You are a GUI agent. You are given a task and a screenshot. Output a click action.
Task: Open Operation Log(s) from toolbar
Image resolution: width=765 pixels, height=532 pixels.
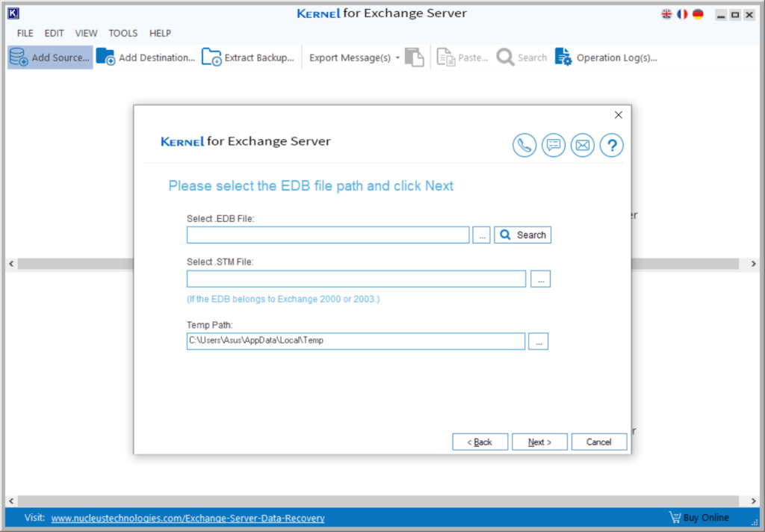click(606, 57)
